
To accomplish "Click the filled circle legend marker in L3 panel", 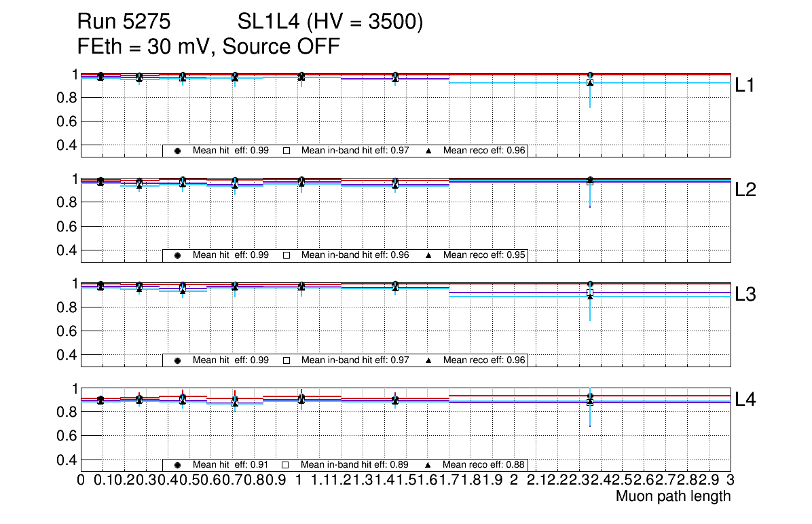I will [178, 360].
